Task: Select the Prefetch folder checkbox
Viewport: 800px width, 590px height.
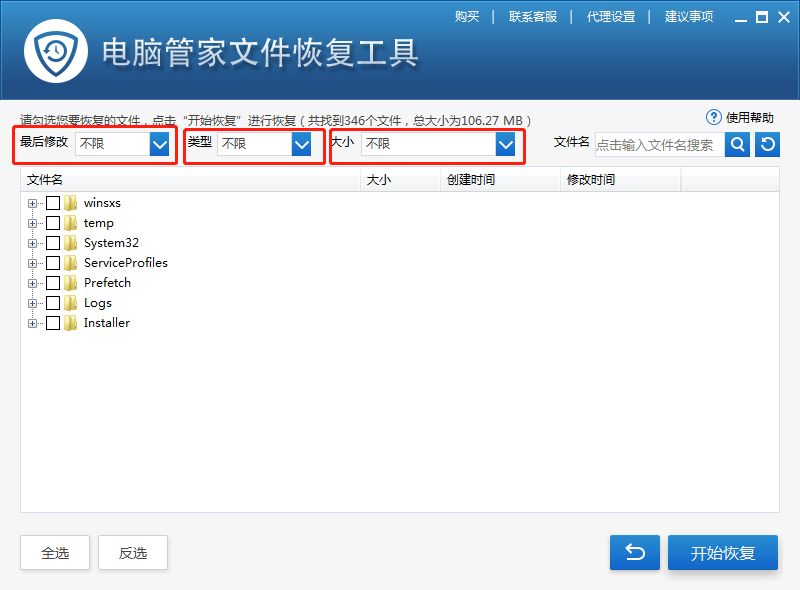Action: 53,283
